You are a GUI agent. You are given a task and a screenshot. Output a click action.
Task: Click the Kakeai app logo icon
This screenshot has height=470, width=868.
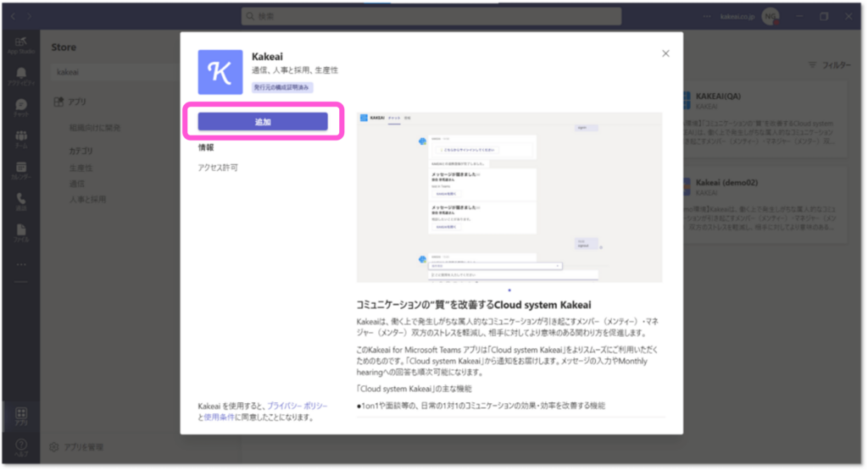click(220, 73)
